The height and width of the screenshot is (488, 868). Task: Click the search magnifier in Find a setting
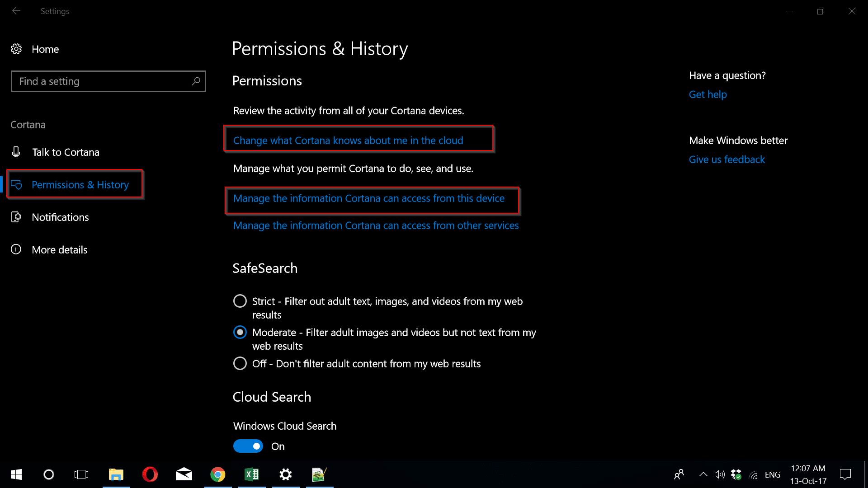point(196,81)
